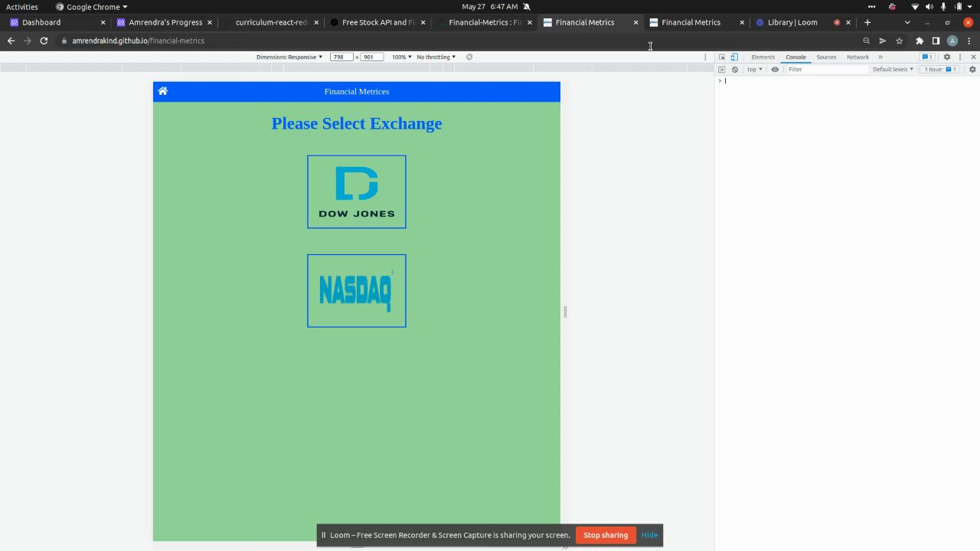Viewport: 980px width, 551px height.
Task: Select the Dow Jones exchange card
Action: tap(357, 192)
